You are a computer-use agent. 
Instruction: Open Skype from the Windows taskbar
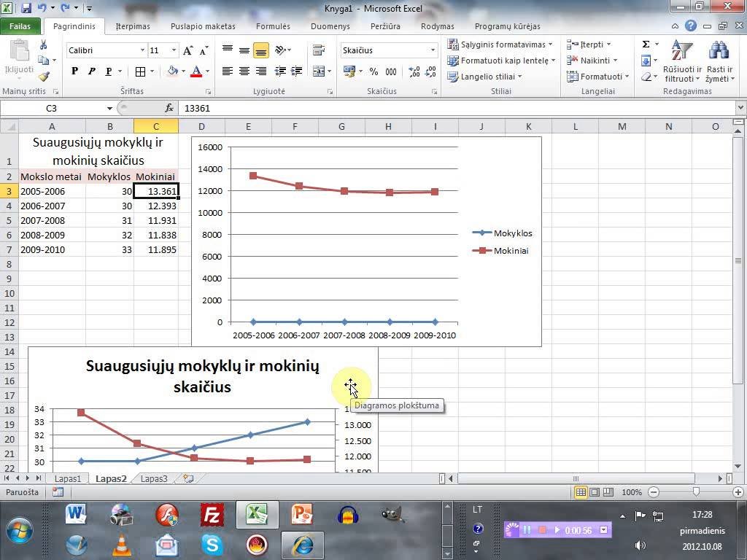coord(212,544)
